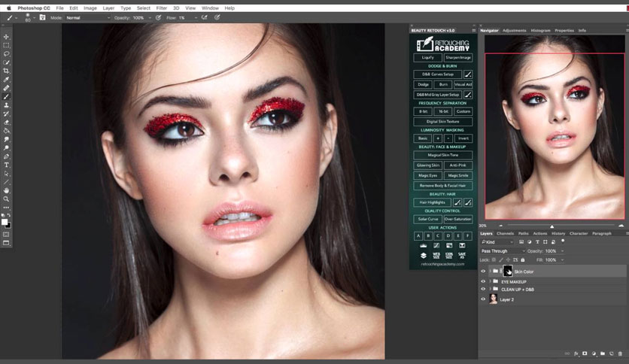Select the Crop tool
The image size is (629, 364).
(x=7, y=71)
